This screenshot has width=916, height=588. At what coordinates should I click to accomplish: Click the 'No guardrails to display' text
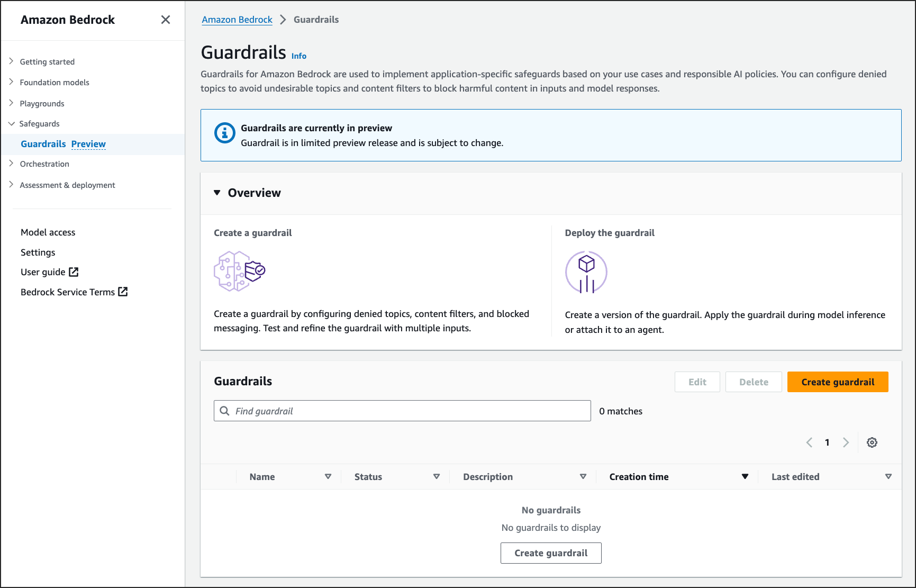[551, 528]
